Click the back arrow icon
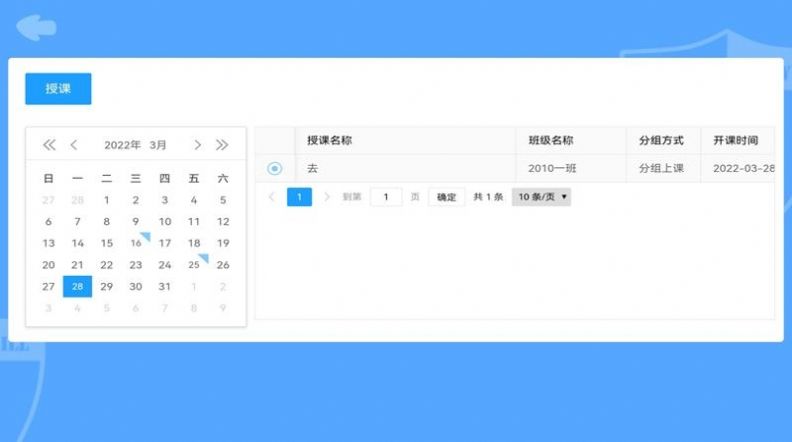The height and width of the screenshot is (442, 792). click(36, 27)
